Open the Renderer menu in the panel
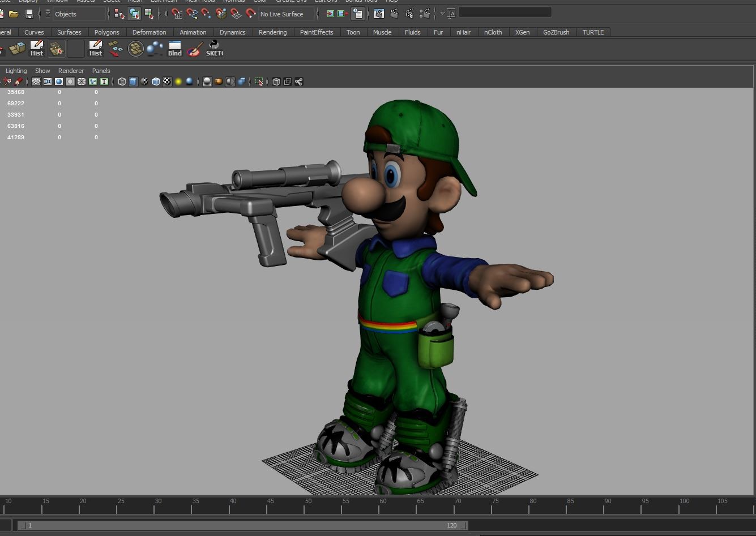The height and width of the screenshot is (536, 756). point(71,71)
